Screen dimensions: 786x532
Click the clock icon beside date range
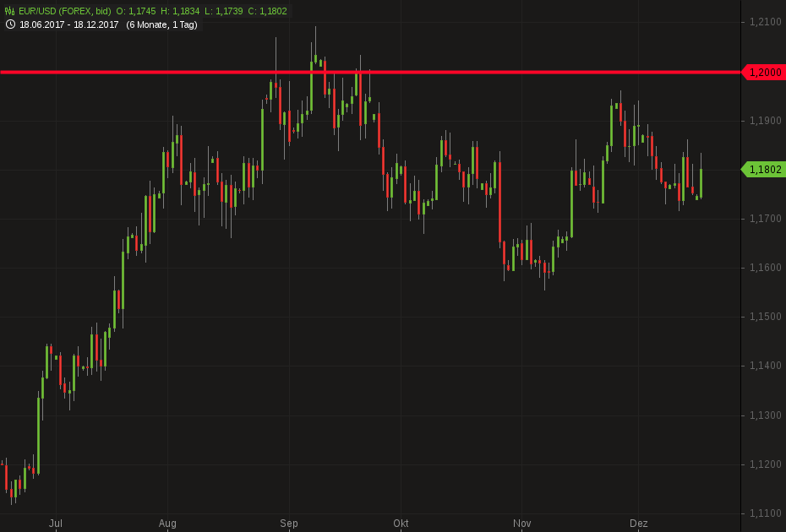click(x=10, y=24)
